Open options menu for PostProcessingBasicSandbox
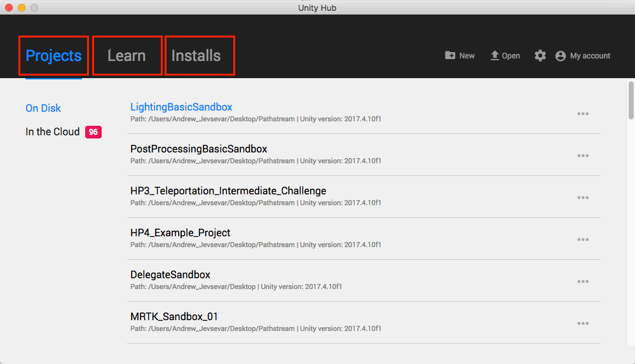 coord(583,156)
